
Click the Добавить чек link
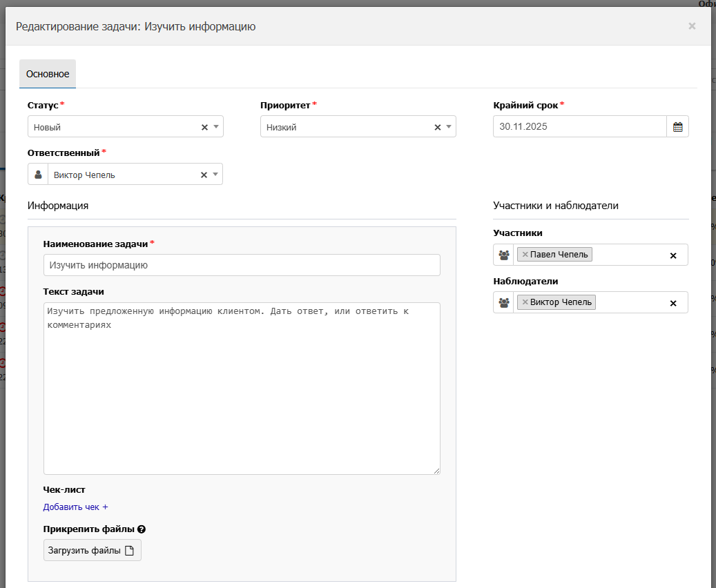coord(75,507)
